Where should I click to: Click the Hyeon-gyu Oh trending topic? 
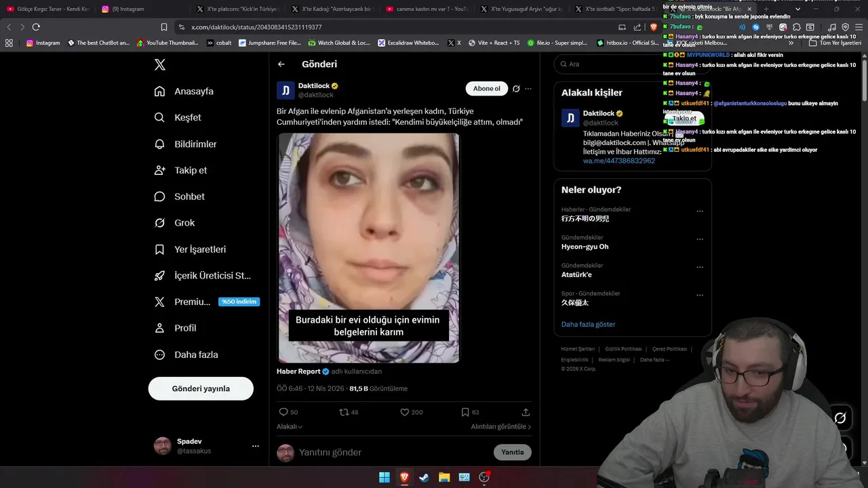point(585,247)
